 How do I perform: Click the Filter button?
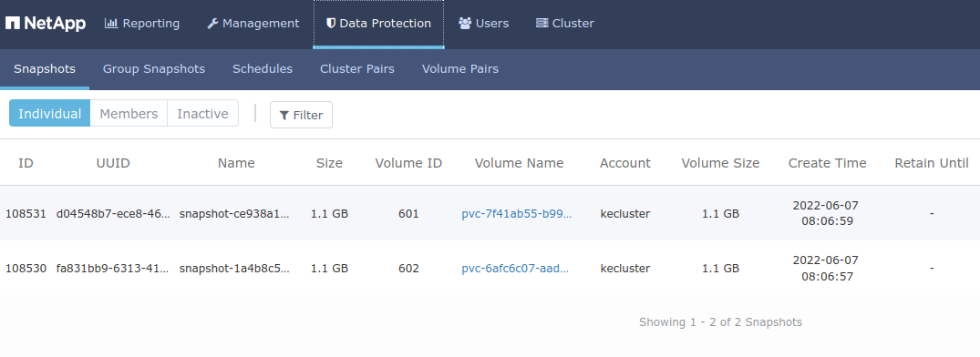[301, 115]
